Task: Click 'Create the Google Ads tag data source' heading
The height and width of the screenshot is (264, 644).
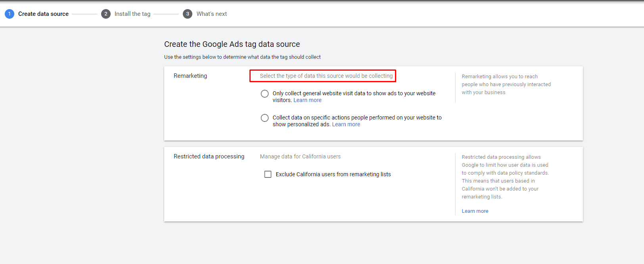Action: [x=232, y=44]
